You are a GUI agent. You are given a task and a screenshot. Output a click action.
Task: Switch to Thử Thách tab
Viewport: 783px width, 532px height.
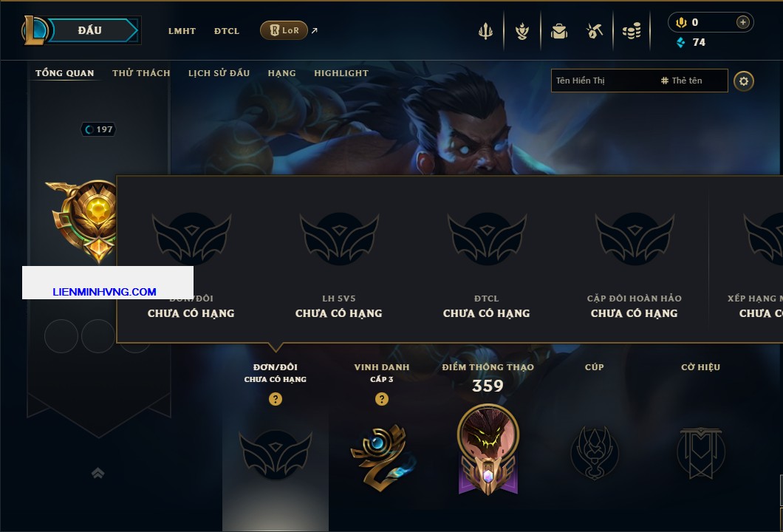point(141,73)
